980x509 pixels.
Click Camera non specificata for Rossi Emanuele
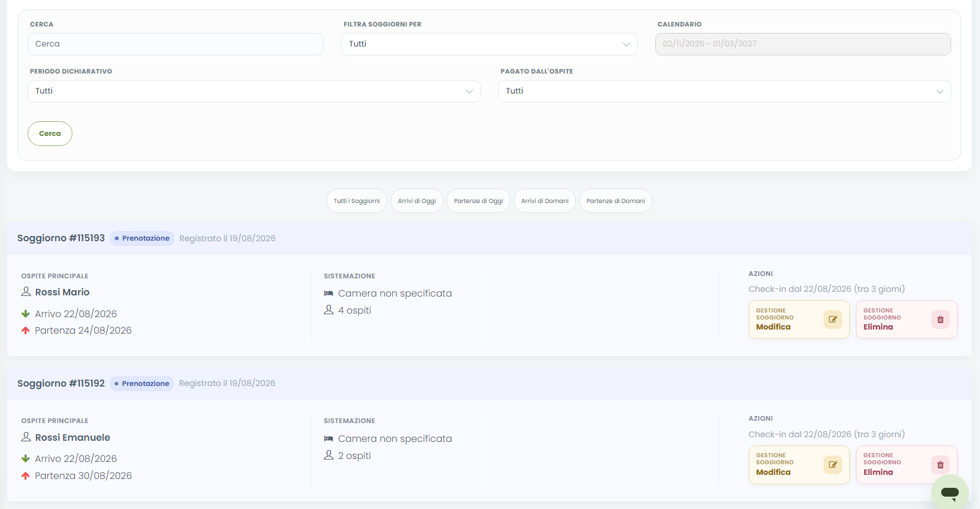coord(395,438)
